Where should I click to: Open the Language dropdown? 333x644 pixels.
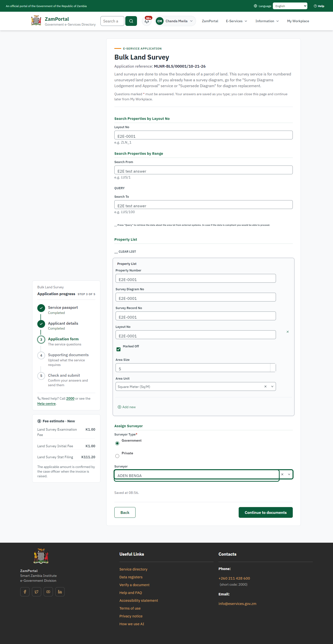tap(290, 6)
